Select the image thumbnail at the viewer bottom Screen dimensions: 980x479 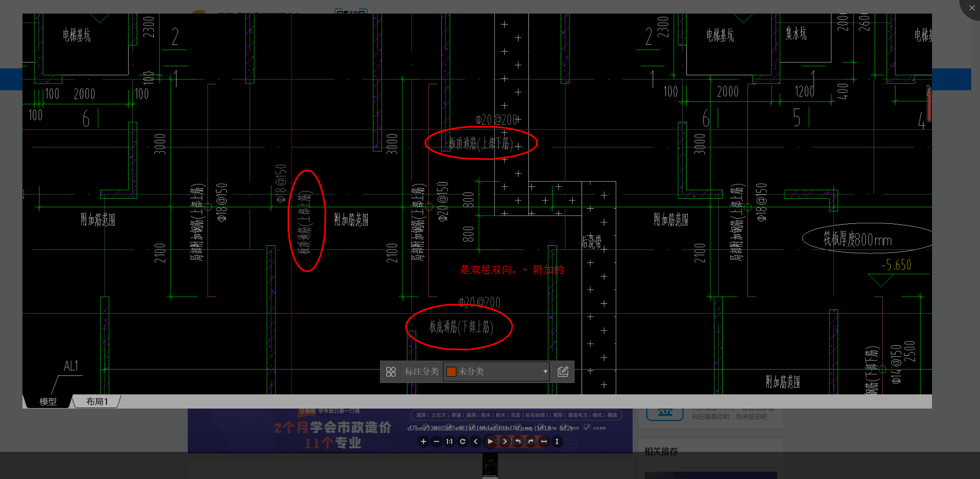click(x=490, y=464)
